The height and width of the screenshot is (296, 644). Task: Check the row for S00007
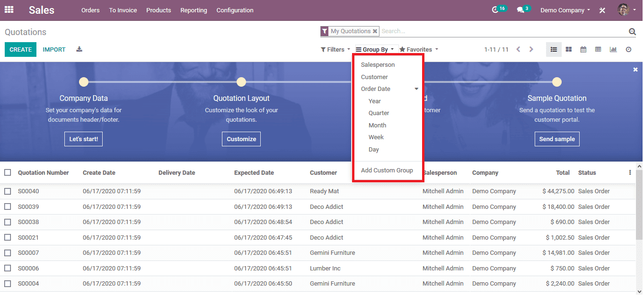[8, 252]
